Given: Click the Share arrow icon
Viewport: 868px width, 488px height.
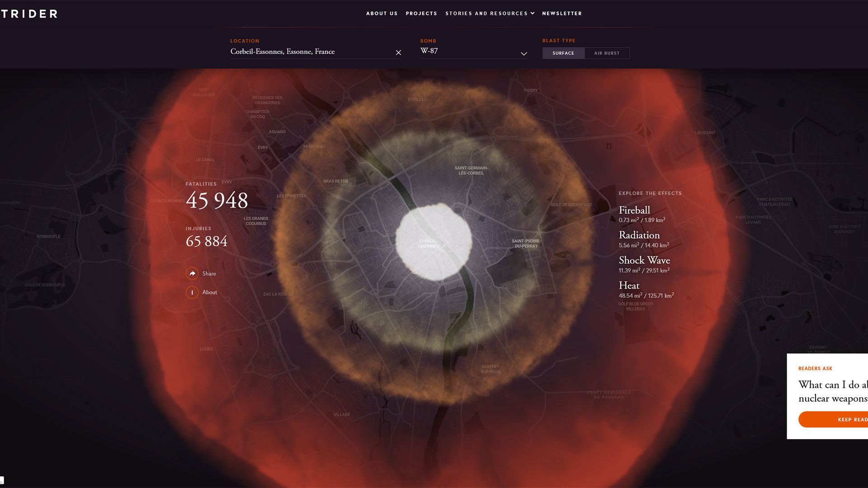Looking at the screenshot, I should point(192,273).
